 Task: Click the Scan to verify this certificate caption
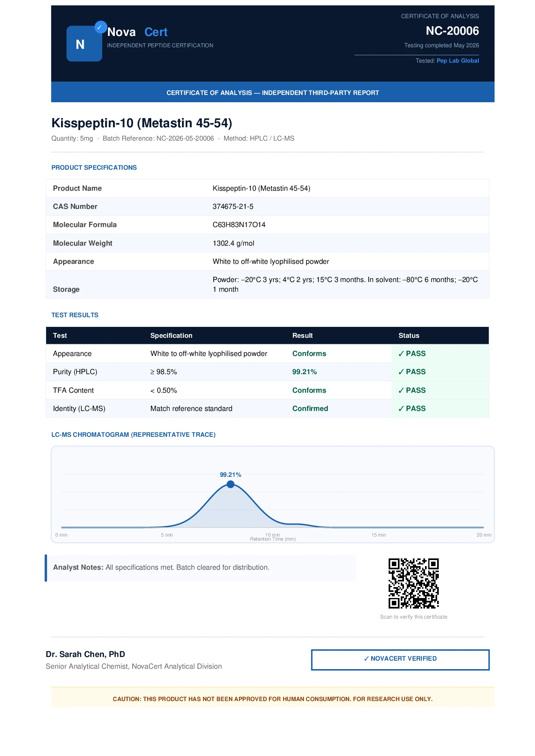pyautogui.click(x=413, y=617)
